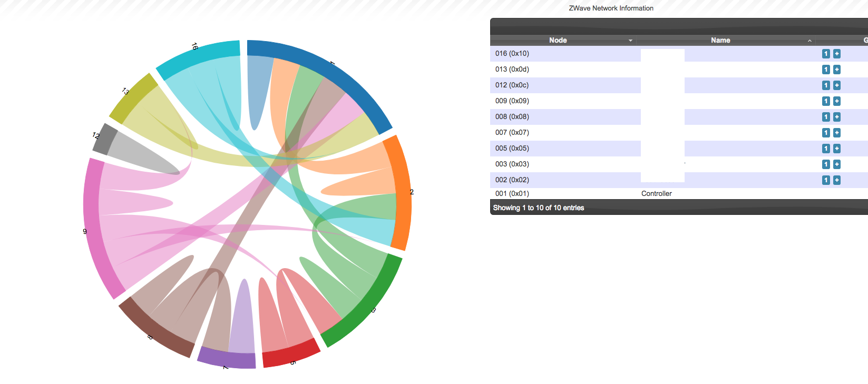This screenshot has height=384, width=868.
Task: Select node row 002 (0x02)
Action: pyautogui.click(x=679, y=180)
